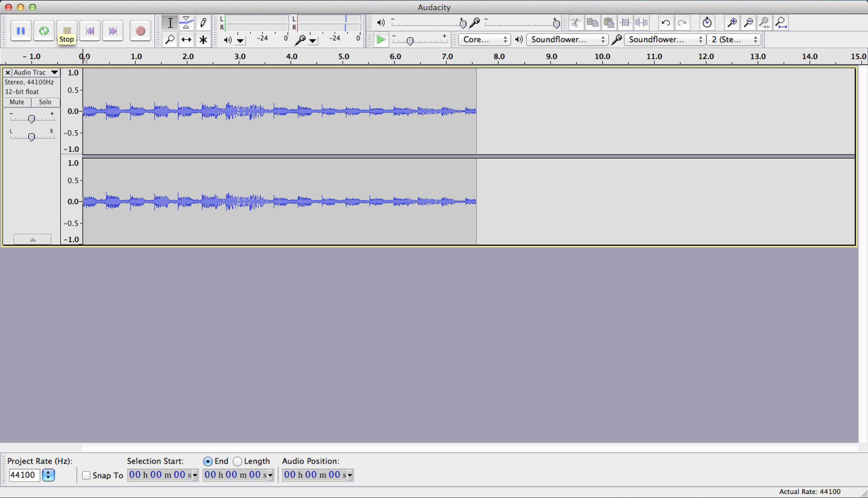Select the Selection tool
The width and height of the screenshot is (868, 498).
170,22
